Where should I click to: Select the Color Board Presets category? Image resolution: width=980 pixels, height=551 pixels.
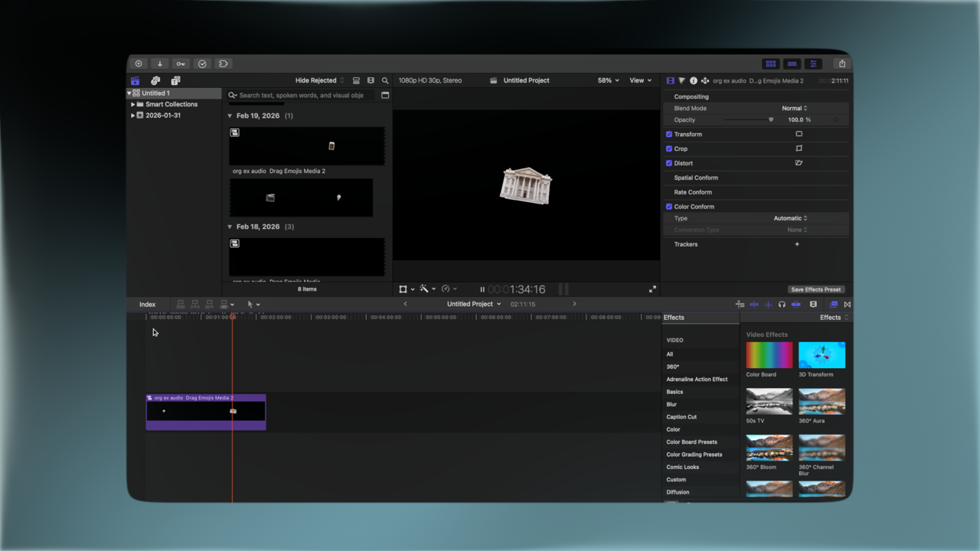click(x=691, y=442)
